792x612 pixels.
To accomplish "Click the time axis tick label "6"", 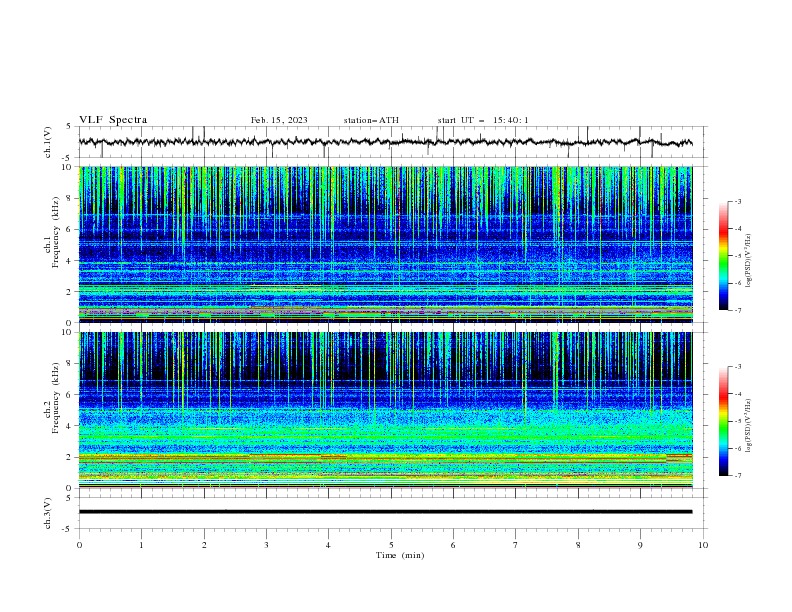I will tap(453, 545).
